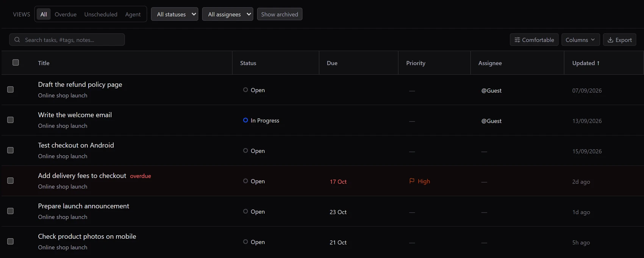This screenshot has height=258, width=644.
Task: Tick the Check product photos on mobile checkbox
Action: point(11,241)
